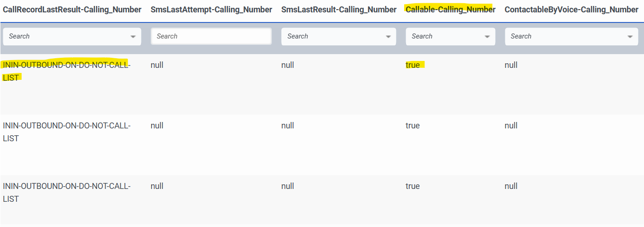This screenshot has width=644, height=227.
Task: Click the CallRecordLastResult-Calling_Number column header
Action: [72, 10]
